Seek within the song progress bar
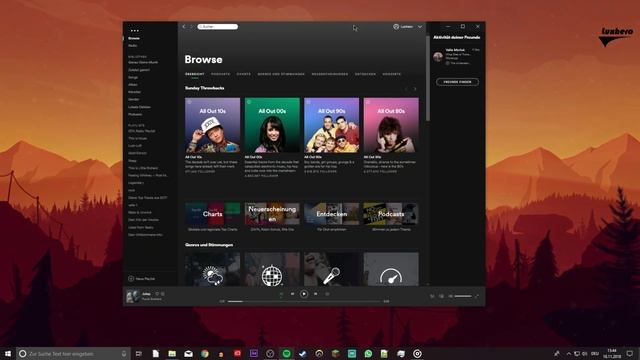640x360 pixels. pos(304,301)
